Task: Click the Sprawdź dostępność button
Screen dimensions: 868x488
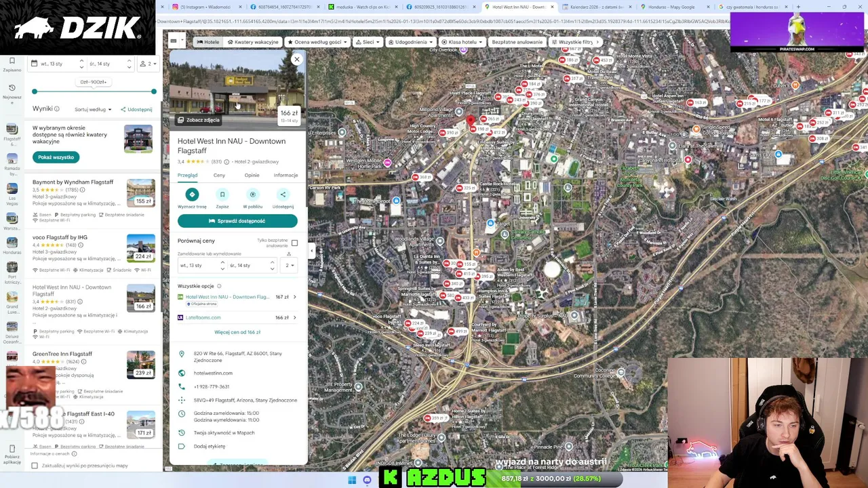Action: point(237,221)
